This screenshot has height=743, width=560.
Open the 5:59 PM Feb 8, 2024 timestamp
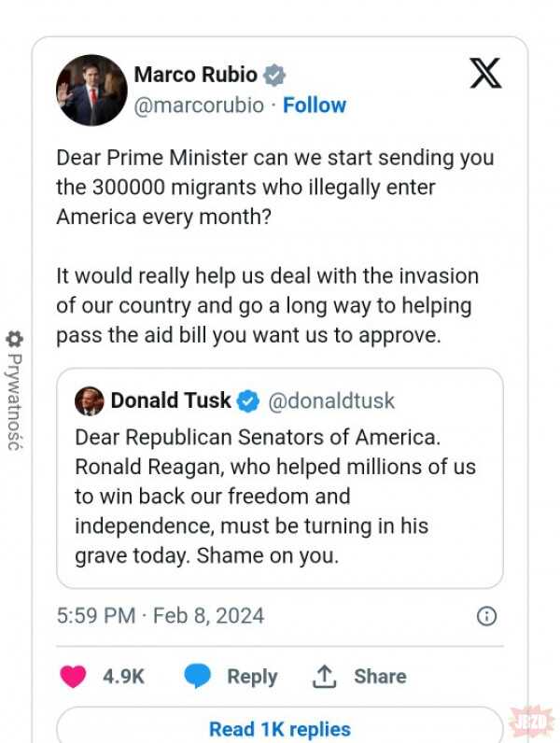click(161, 615)
